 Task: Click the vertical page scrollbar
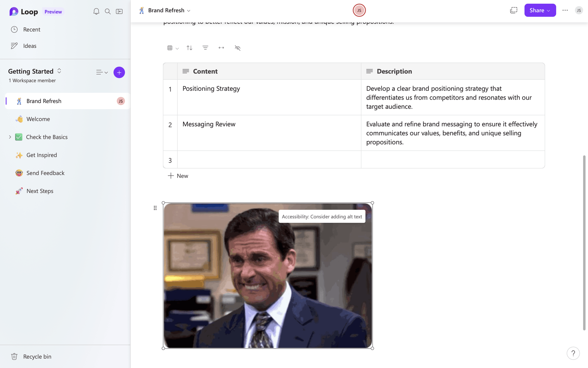(x=584, y=243)
